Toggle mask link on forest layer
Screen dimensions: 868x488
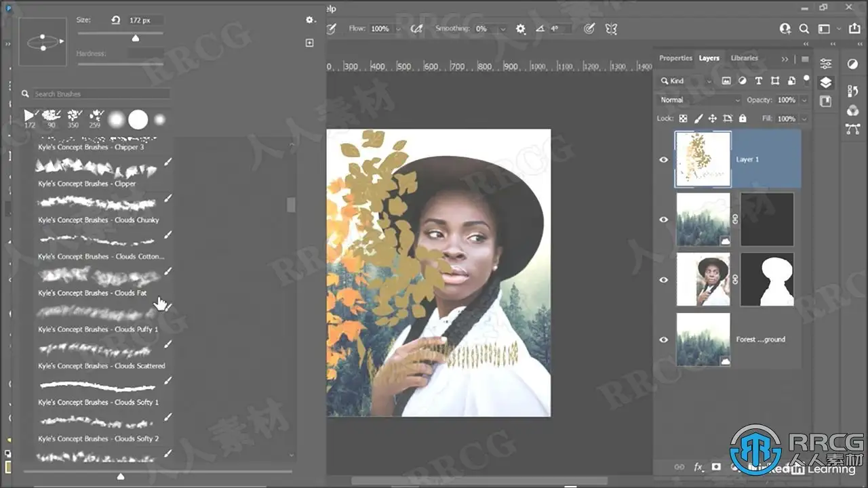click(x=735, y=220)
